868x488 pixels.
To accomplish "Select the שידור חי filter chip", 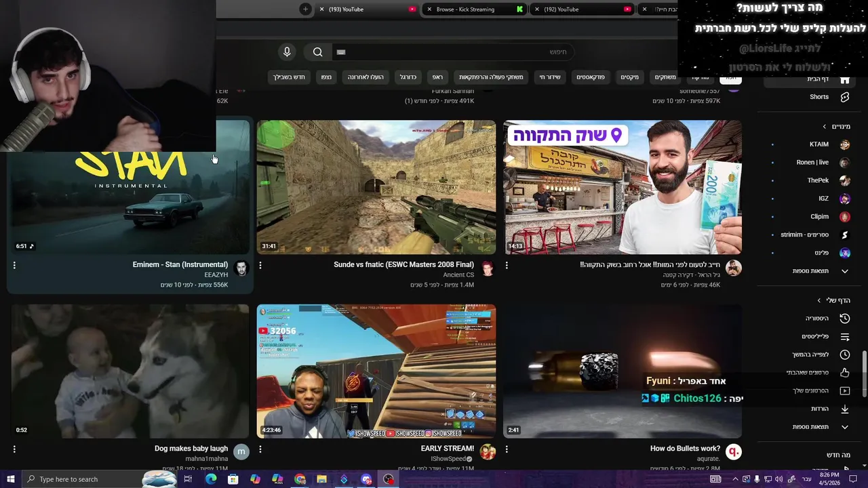I will coord(550,77).
